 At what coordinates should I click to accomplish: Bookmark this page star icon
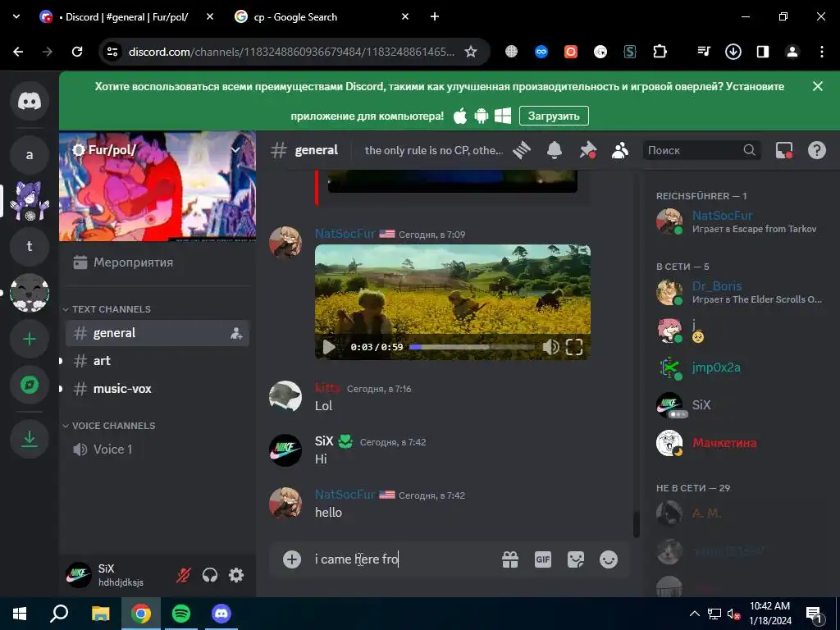470,52
